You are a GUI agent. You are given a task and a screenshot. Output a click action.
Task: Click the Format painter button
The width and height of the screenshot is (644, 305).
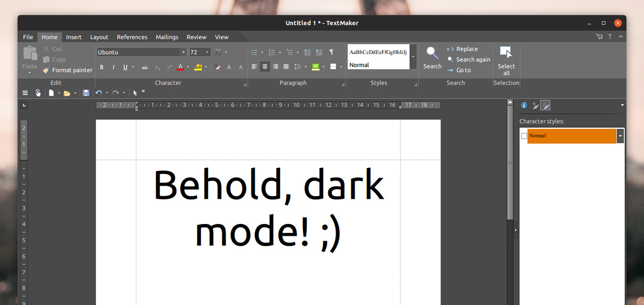(x=67, y=70)
